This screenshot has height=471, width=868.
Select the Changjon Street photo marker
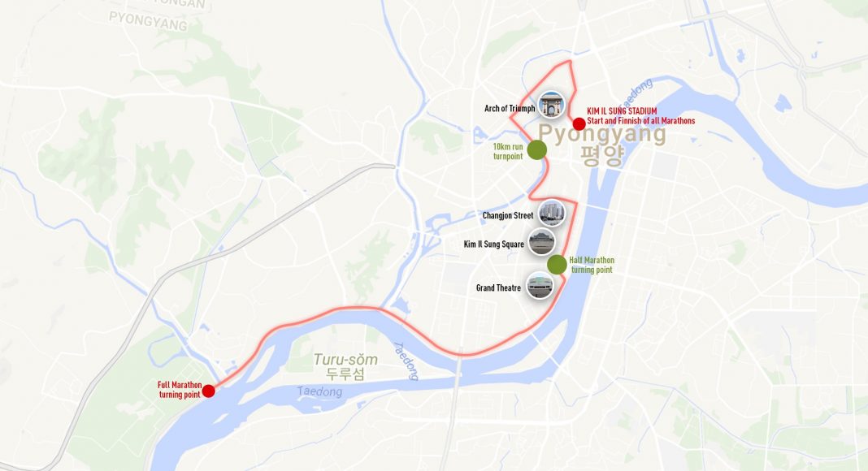tap(552, 213)
